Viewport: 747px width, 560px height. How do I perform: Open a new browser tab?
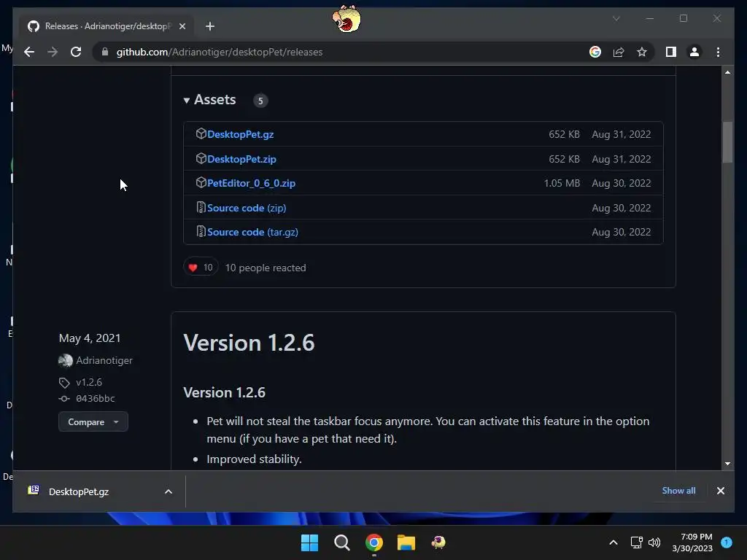click(210, 26)
